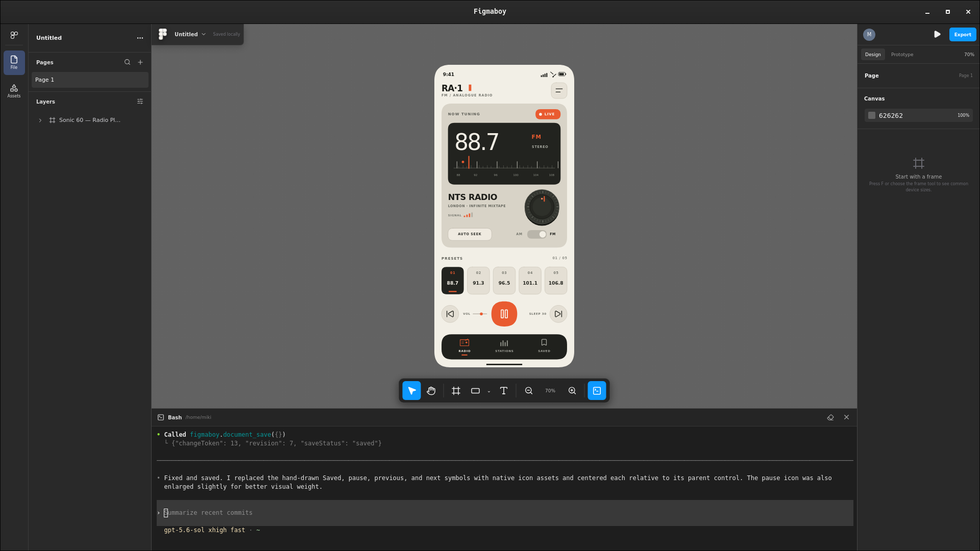The image size is (980, 551).
Task: Click the AUTO SEEK button in mockup
Action: click(x=470, y=234)
